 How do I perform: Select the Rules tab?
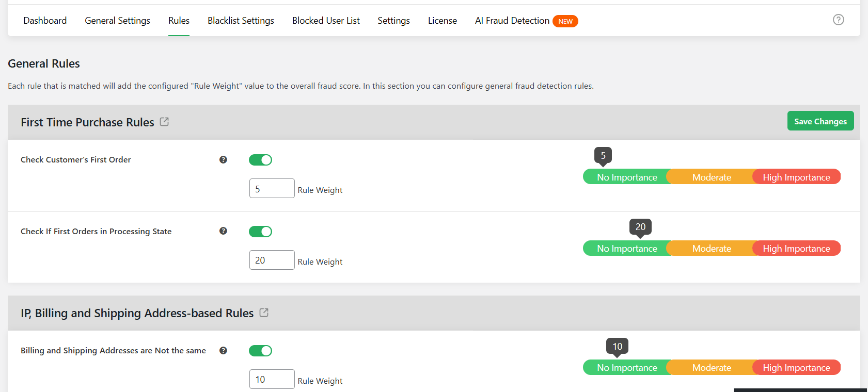point(179,21)
